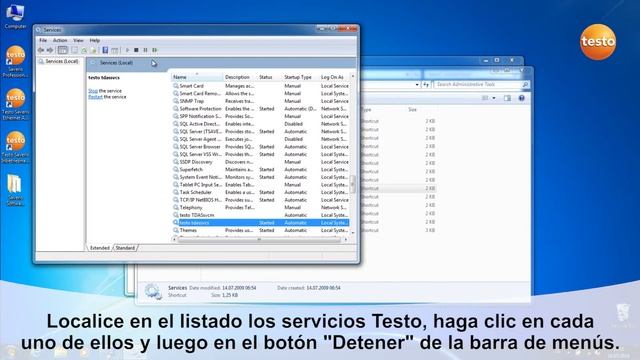Select the Smart Card service row

tap(260, 86)
